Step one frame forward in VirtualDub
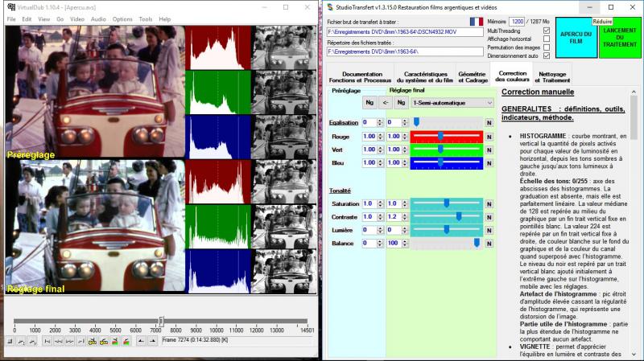 (70, 341)
